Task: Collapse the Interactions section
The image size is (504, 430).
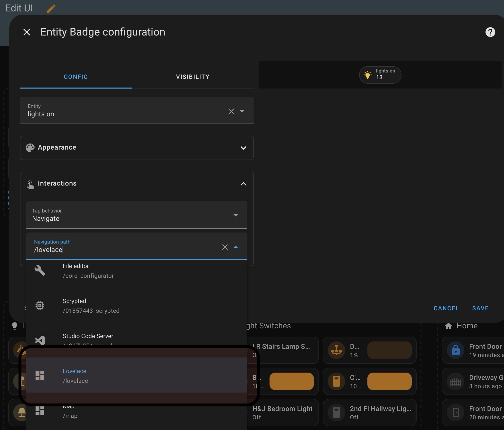Action: pos(137,184)
